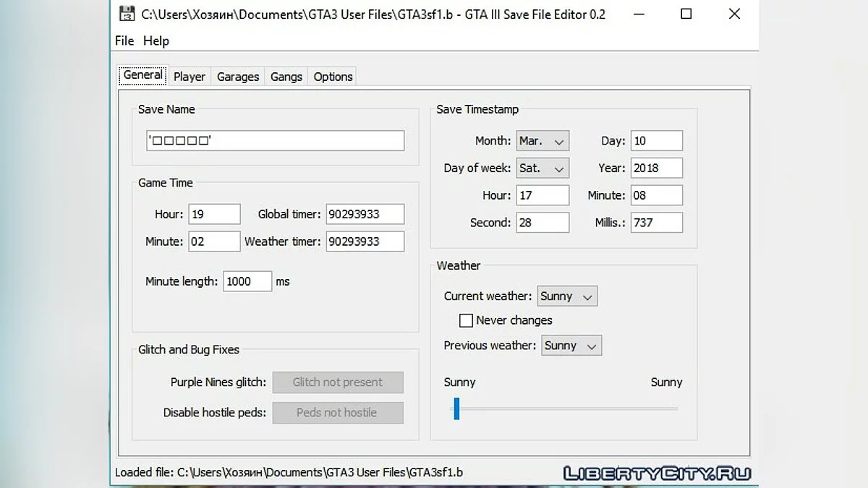Screen dimensions: 868x488
Task: Select the Options tab
Action: (333, 77)
